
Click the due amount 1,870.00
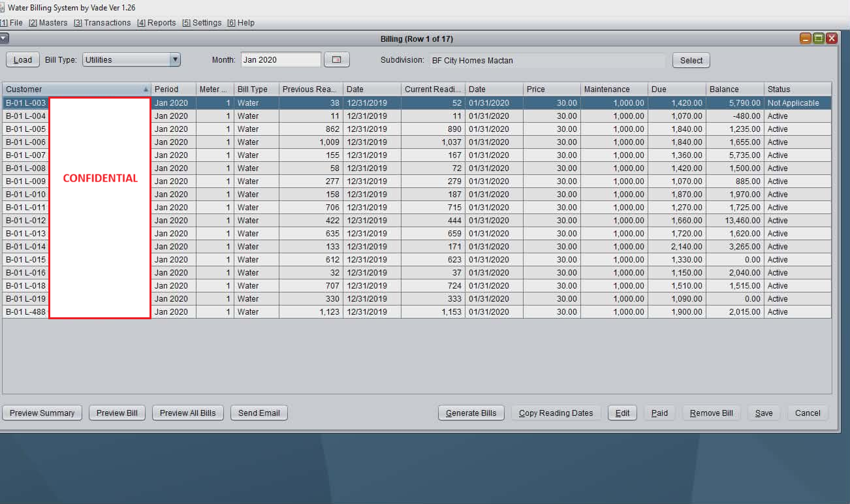[x=677, y=195]
